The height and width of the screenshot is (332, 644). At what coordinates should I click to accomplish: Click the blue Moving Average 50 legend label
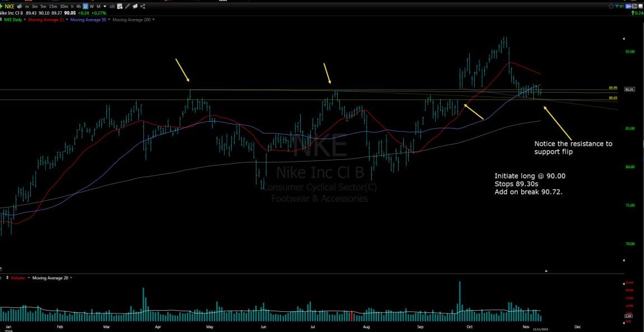[x=88, y=20]
